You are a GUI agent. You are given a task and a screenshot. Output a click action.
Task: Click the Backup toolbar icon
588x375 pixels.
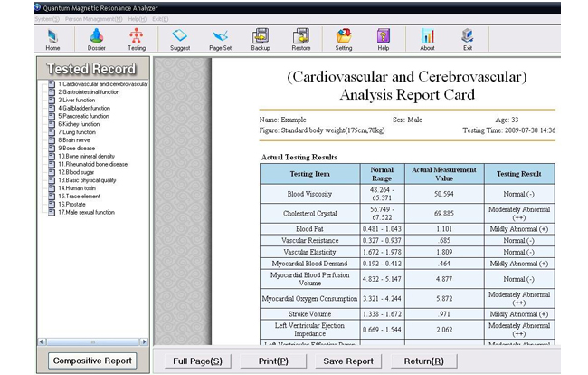[x=261, y=40]
